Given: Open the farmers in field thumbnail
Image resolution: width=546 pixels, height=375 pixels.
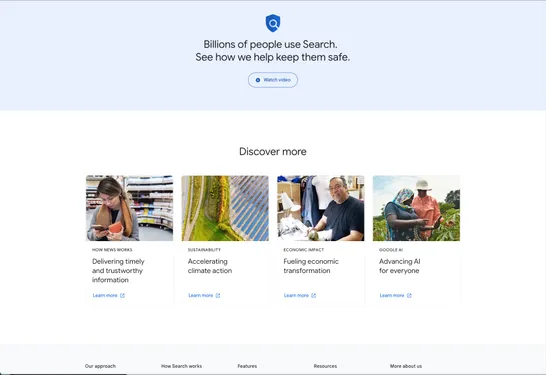Looking at the screenshot, I should pos(416,208).
